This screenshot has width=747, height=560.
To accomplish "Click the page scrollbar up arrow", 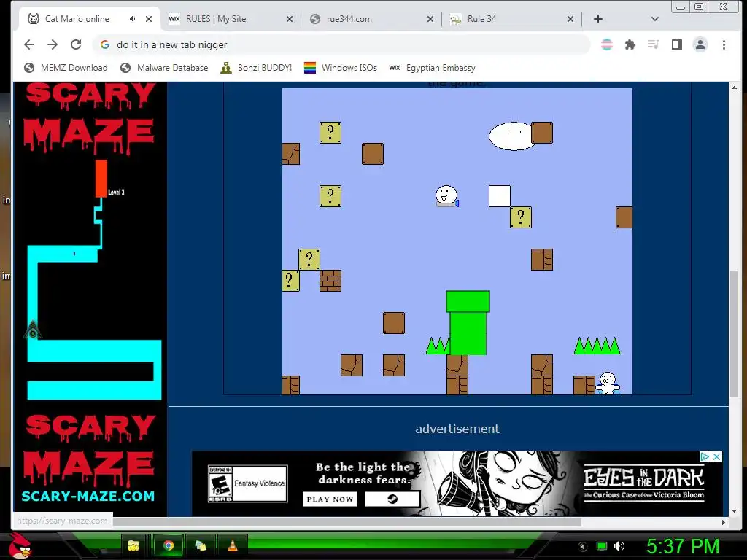I will point(734,87).
